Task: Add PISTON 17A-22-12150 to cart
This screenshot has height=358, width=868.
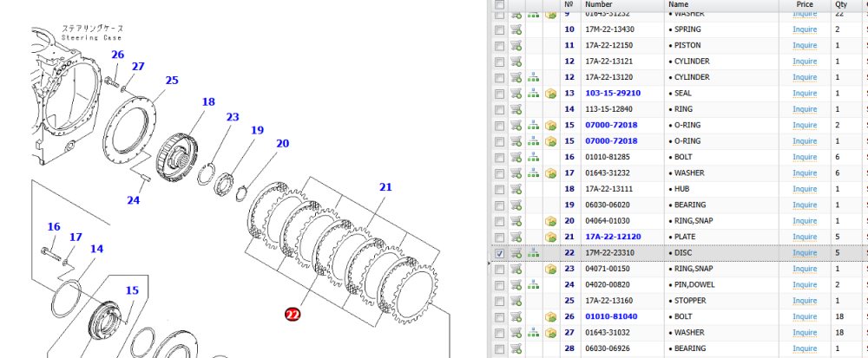Action: 516,45
